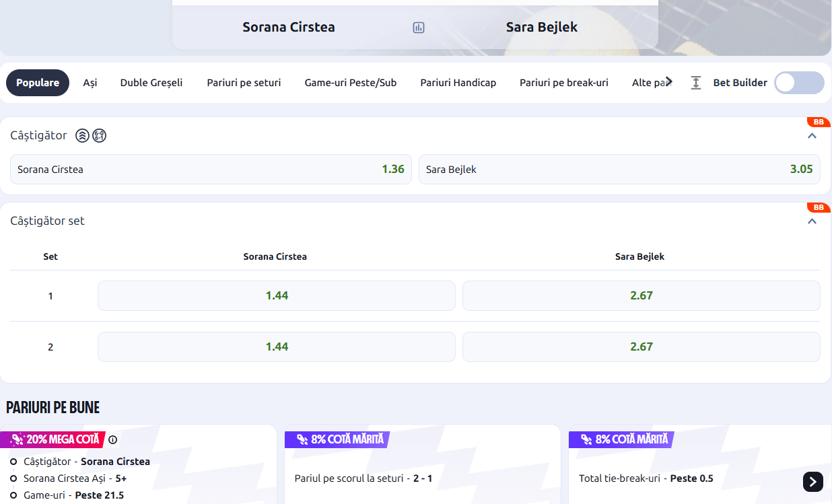Click the Sara Bejlek column header in set table
The image size is (832, 504).
pos(640,256)
